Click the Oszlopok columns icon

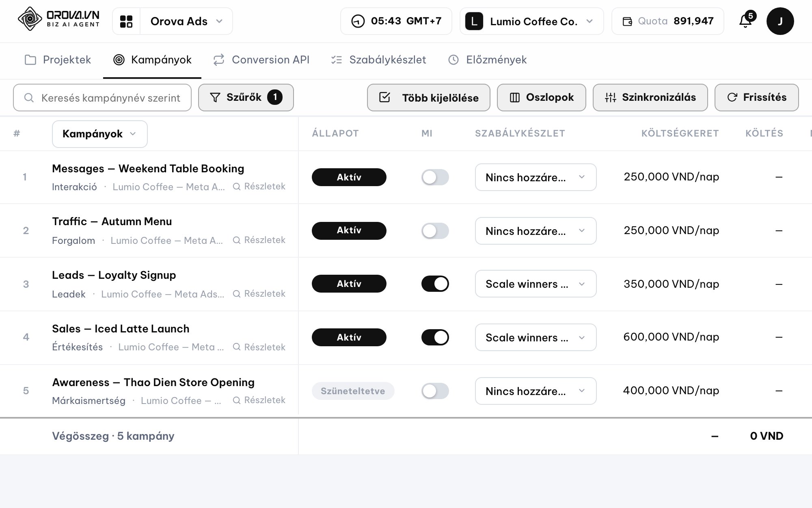(514, 98)
